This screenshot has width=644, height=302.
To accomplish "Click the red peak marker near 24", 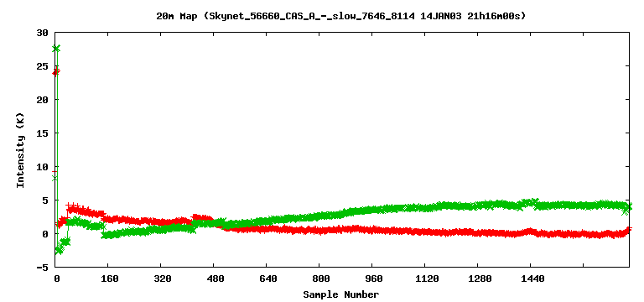I will pyautogui.click(x=56, y=72).
